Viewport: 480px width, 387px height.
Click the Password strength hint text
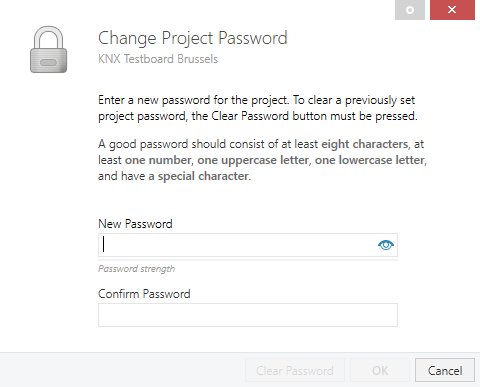[136, 269]
